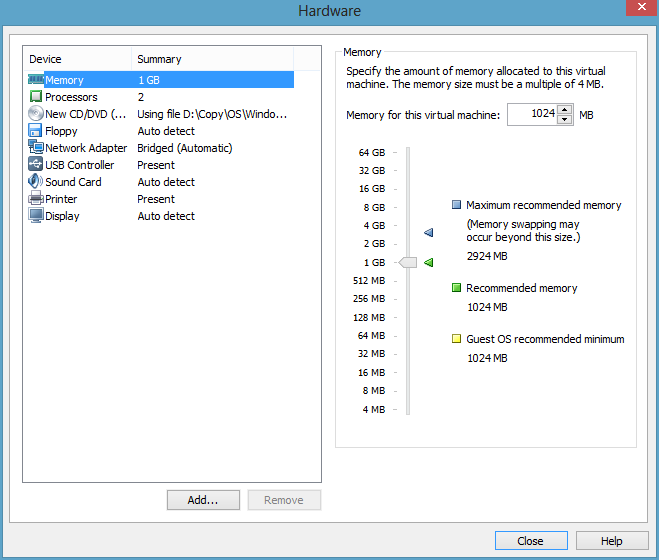Select the Display monitor icon

pyautogui.click(x=36, y=216)
